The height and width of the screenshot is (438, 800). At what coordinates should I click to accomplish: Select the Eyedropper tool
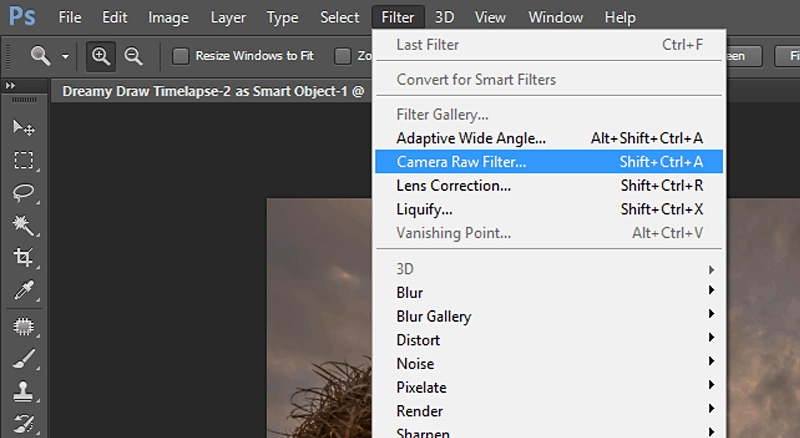(x=23, y=291)
